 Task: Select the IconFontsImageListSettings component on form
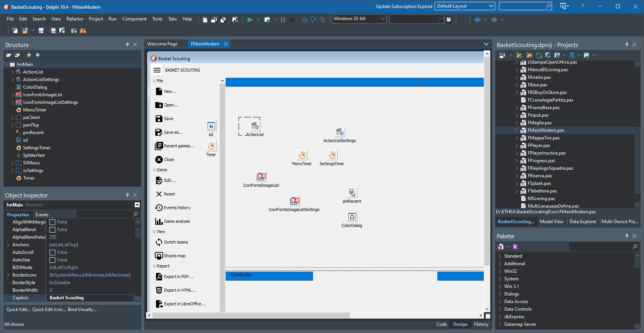(294, 201)
